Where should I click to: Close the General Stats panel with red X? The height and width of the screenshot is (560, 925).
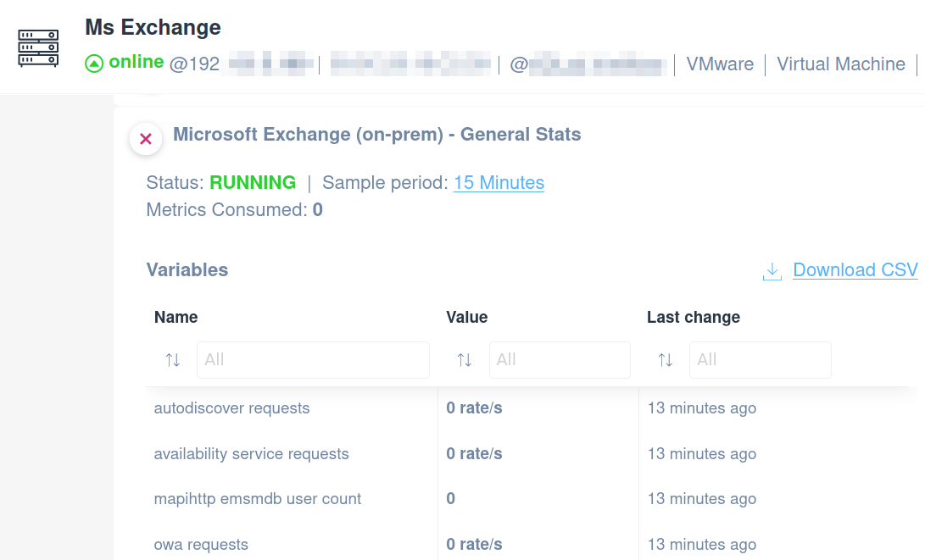(146, 139)
